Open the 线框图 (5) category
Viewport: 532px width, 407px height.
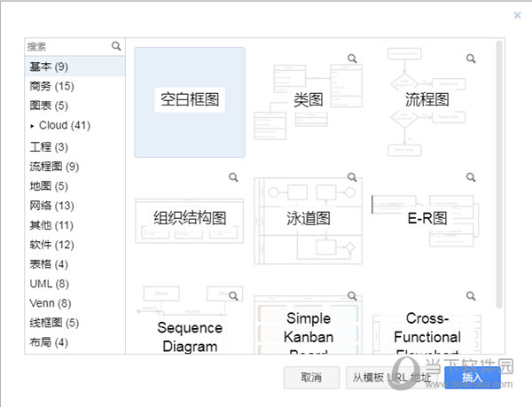[75, 323]
